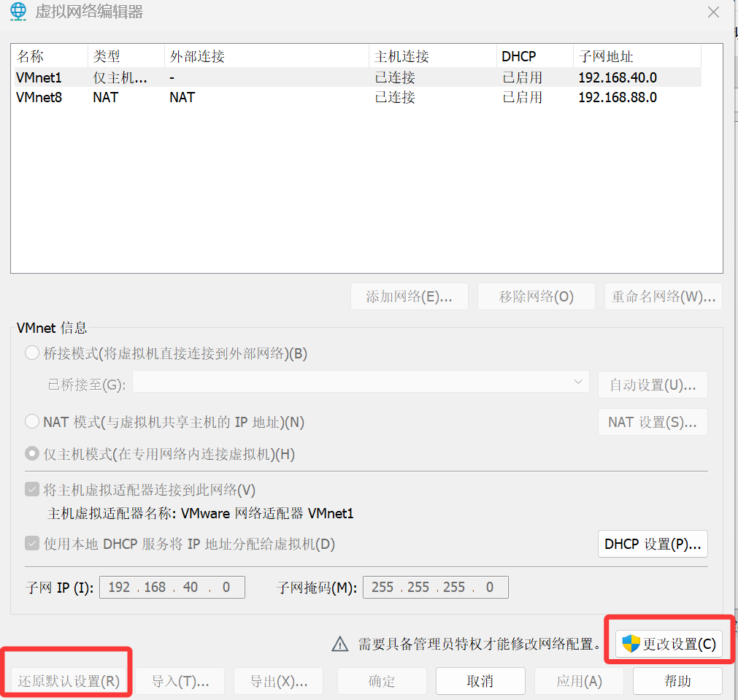
Task: Click the subnet mask (子网掩码) field
Action: pyautogui.click(x=435, y=587)
